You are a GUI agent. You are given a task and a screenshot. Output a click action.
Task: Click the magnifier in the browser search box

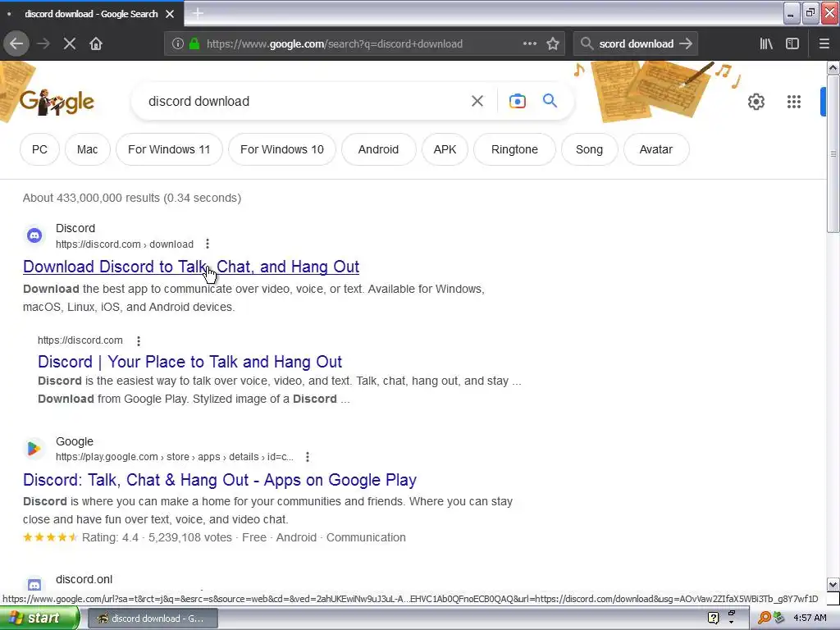[587, 44]
